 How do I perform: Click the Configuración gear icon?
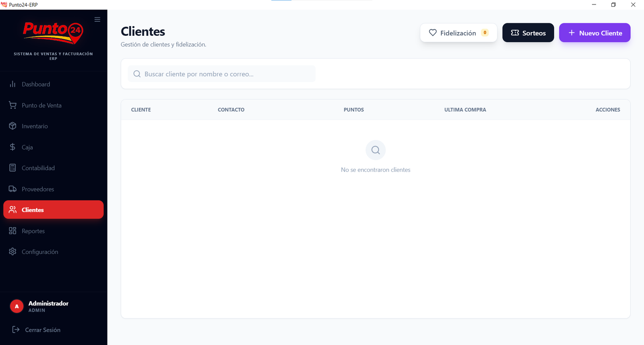(x=12, y=251)
